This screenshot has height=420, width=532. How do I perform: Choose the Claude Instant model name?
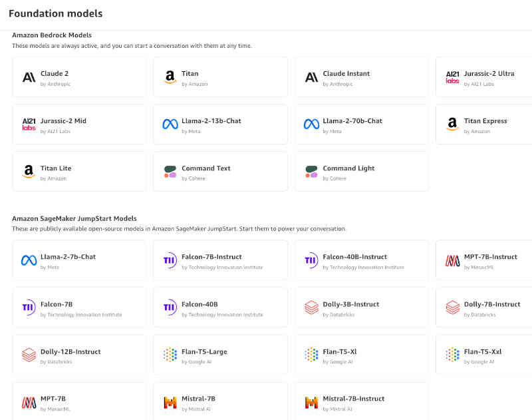point(346,73)
